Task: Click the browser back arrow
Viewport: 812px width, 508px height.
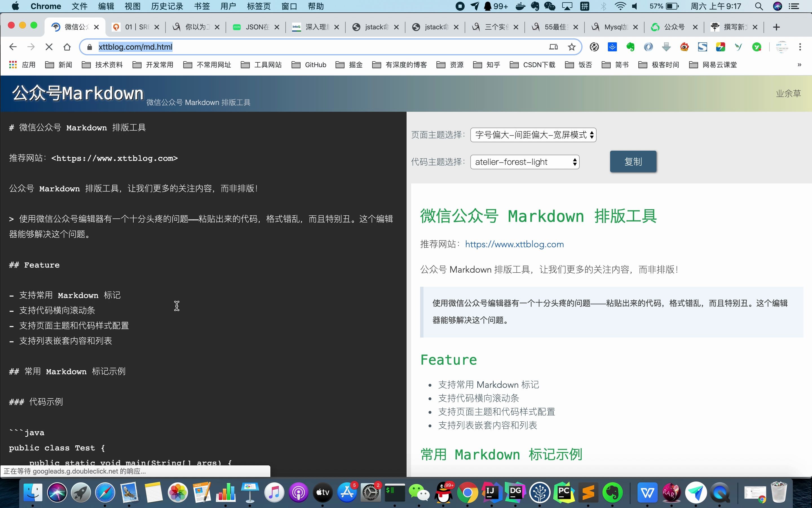Action: pyautogui.click(x=13, y=47)
